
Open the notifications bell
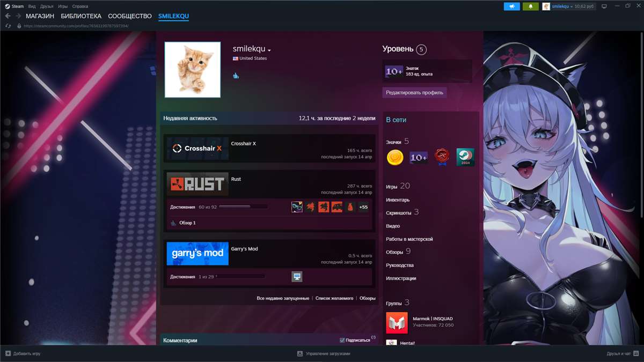[531, 6]
